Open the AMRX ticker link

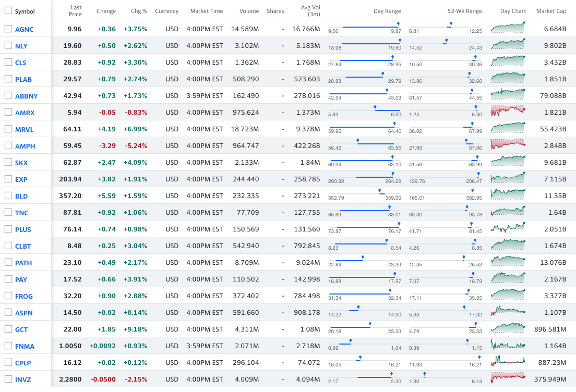click(x=25, y=113)
